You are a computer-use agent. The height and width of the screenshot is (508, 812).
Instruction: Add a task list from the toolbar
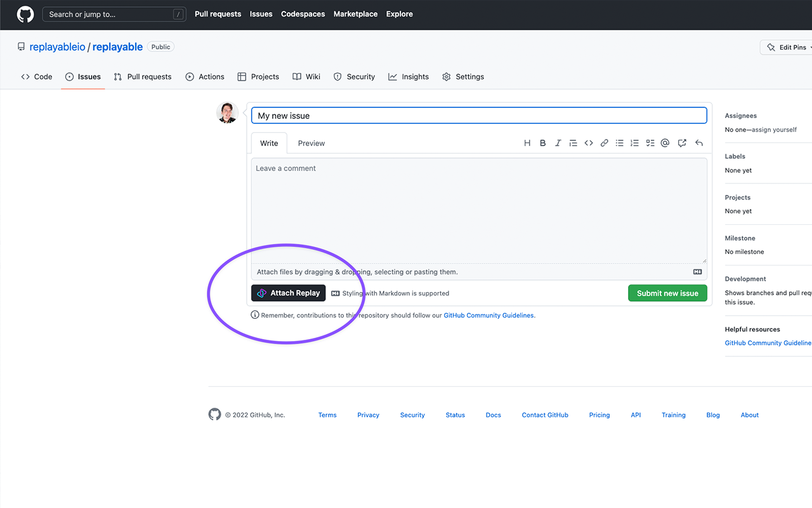click(x=650, y=143)
